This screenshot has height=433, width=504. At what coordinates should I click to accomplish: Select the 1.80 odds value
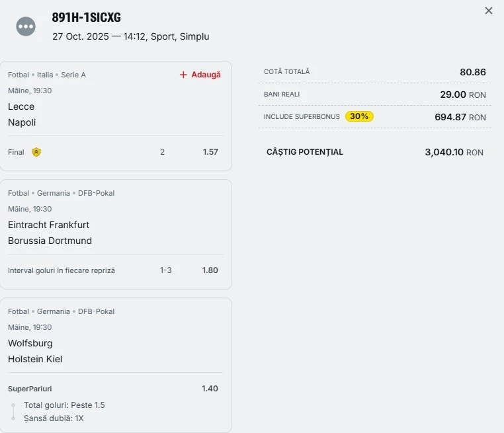(210, 270)
